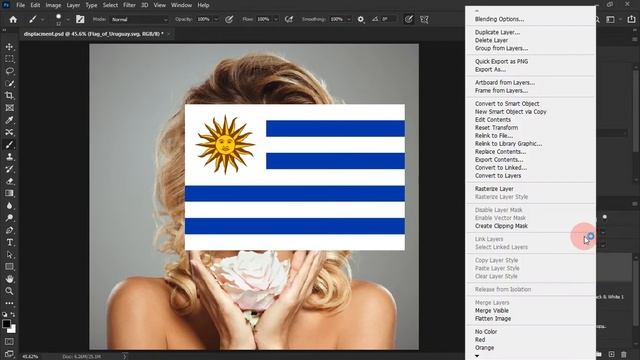This screenshot has width=640, height=360.
Task: Click the Share icon at the top right
Action: coord(631,19)
